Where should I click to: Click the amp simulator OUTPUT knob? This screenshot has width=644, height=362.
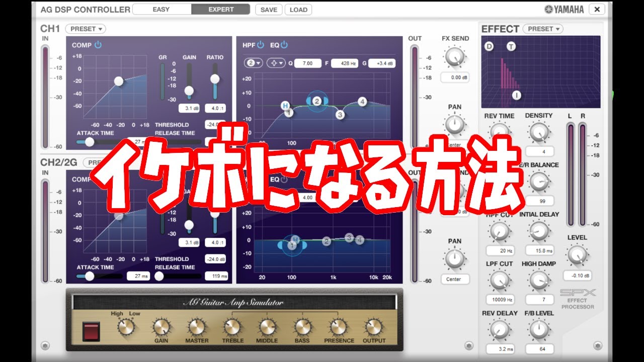374,327
